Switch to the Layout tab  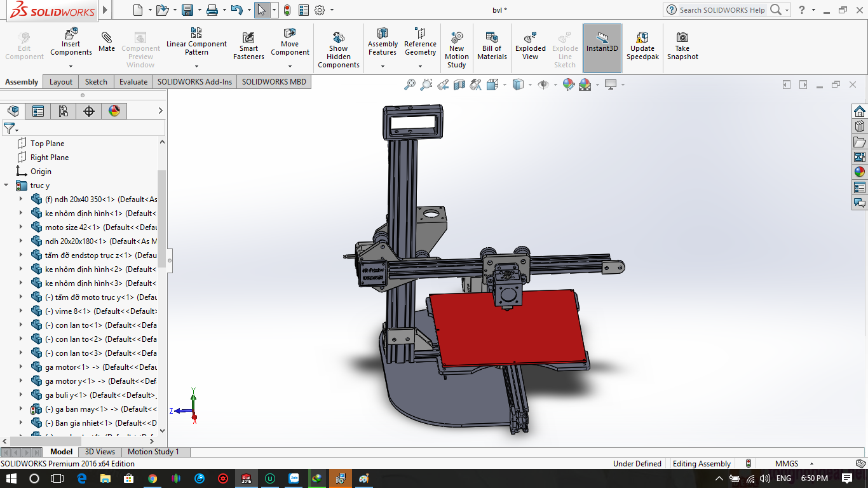coord(61,82)
